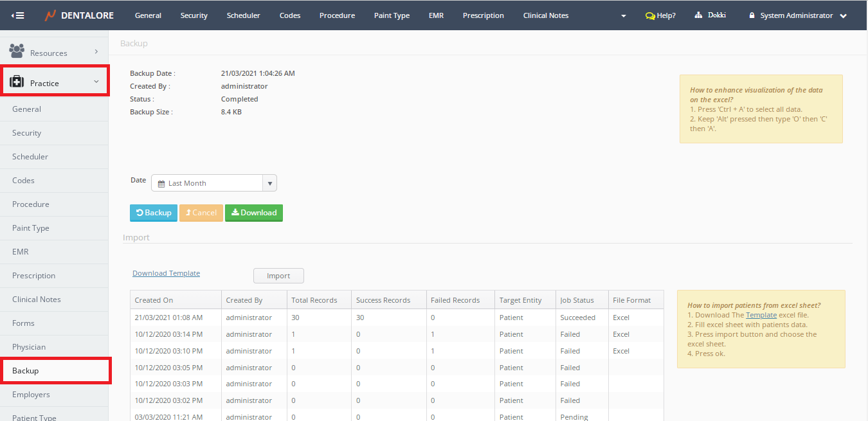Collapse sidebar using the hamburger arrow icon
The image size is (868, 421).
pos(17,15)
